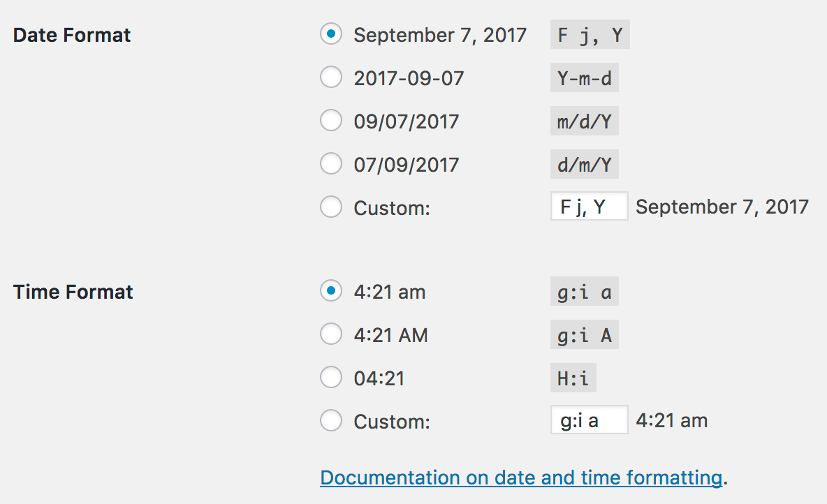The width and height of the screenshot is (827, 504).
Task: Click the 'F j, Y' format code
Action: 590,35
